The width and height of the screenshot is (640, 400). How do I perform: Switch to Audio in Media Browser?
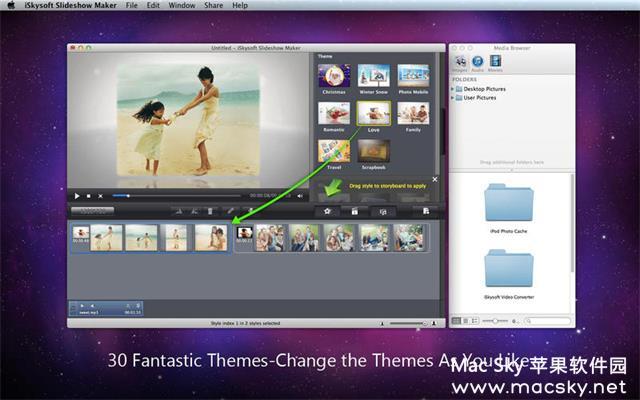[478, 64]
